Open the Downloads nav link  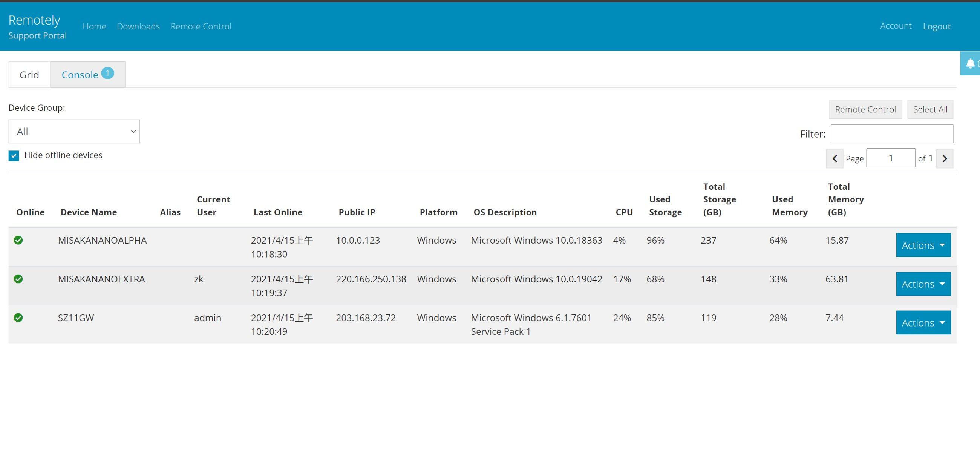click(138, 26)
